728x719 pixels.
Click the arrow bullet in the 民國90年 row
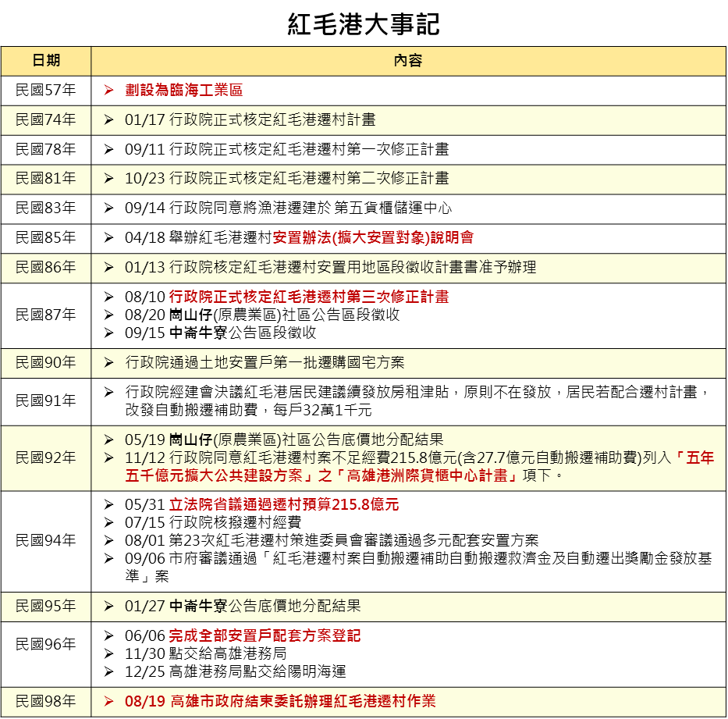pos(109,363)
